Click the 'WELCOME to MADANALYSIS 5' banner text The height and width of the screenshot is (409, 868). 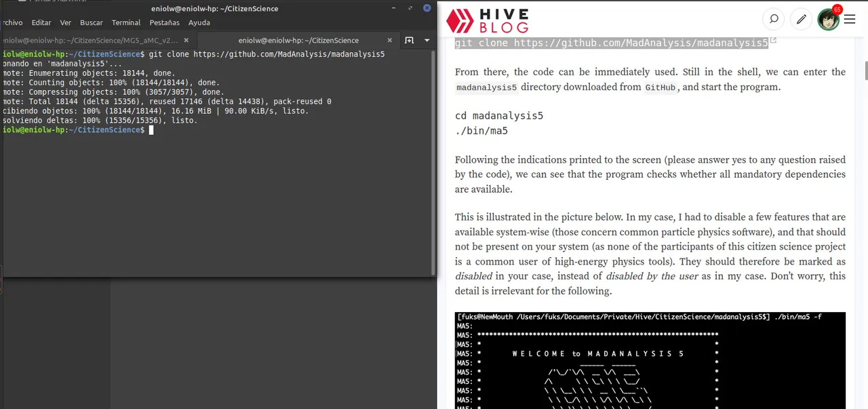(x=598, y=353)
